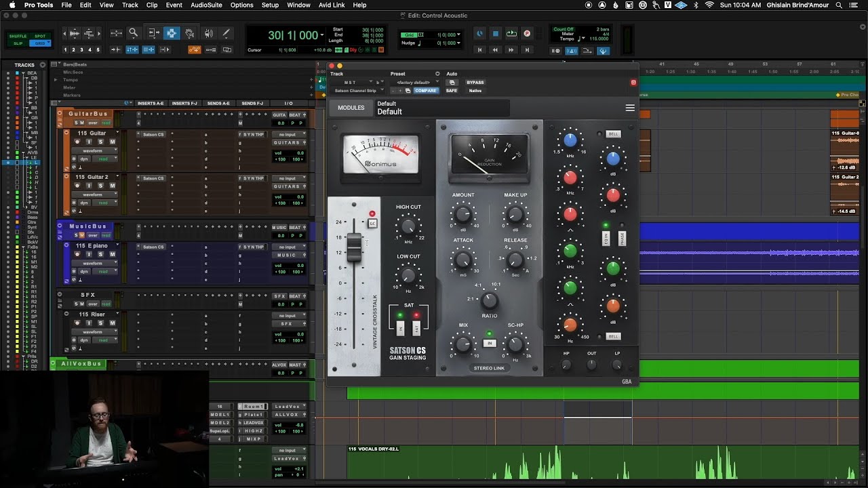Solo the 115 Guitar 2 track
The height and width of the screenshot is (488, 868).
click(101, 185)
